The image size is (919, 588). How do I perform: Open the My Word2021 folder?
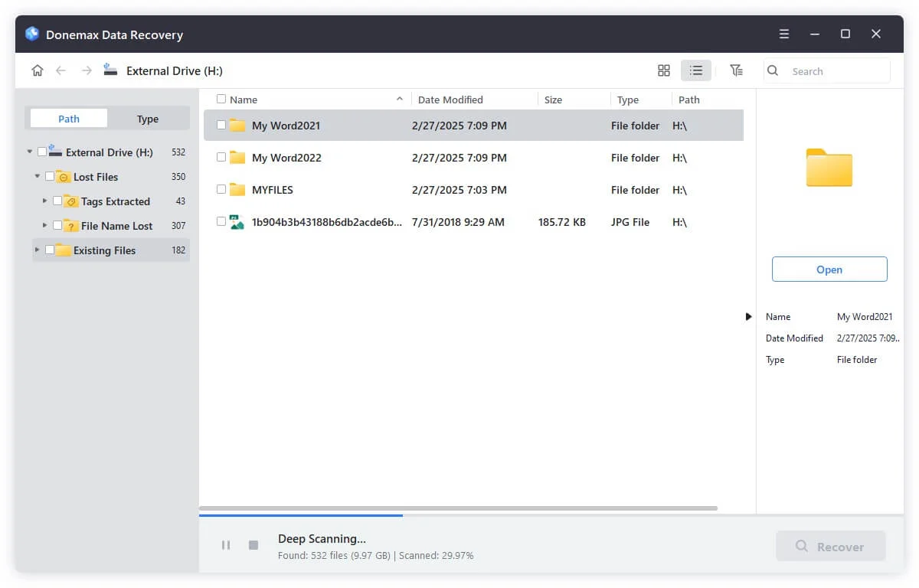pos(829,269)
